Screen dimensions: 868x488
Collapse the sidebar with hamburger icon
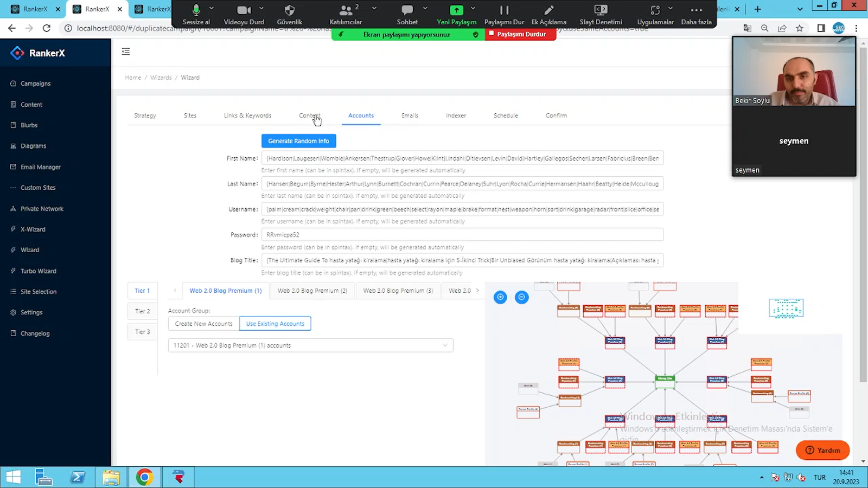point(126,52)
